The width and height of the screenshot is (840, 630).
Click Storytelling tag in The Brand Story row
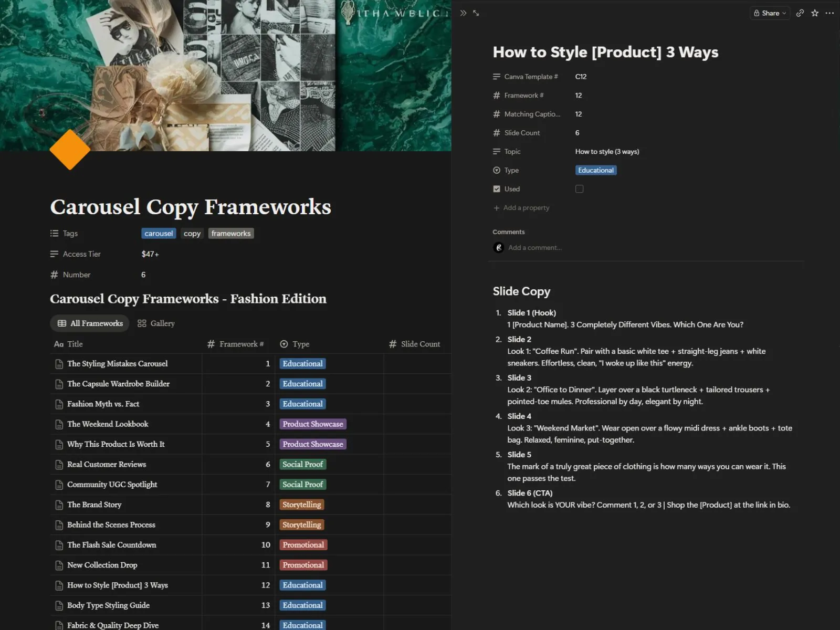301,505
